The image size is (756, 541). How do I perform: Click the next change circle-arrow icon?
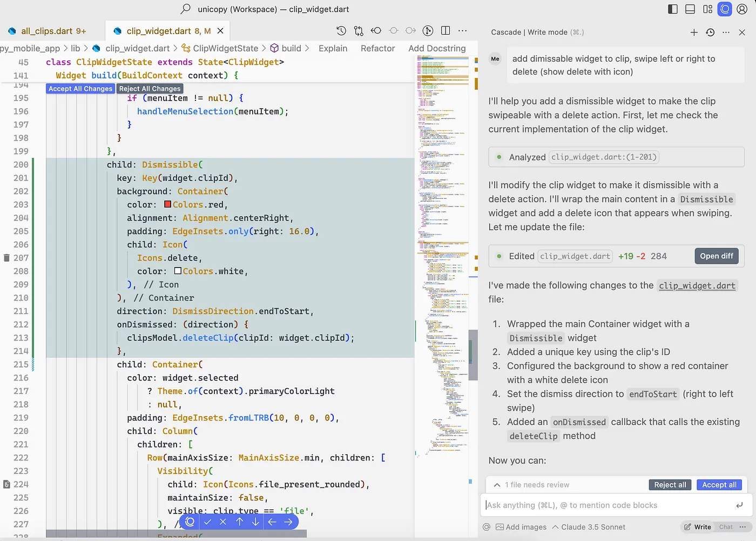click(411, 30)
